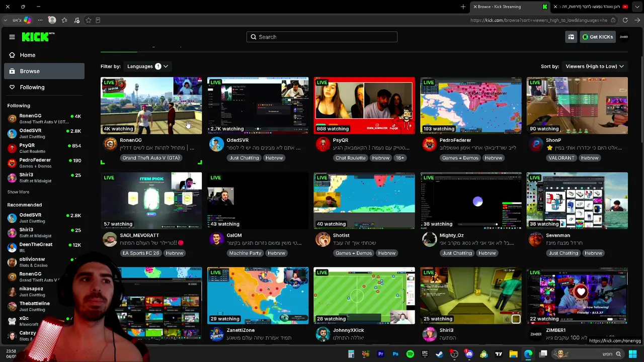
Task: Click the 18+ tag on PsyQR stream
Action: [399, 158]
